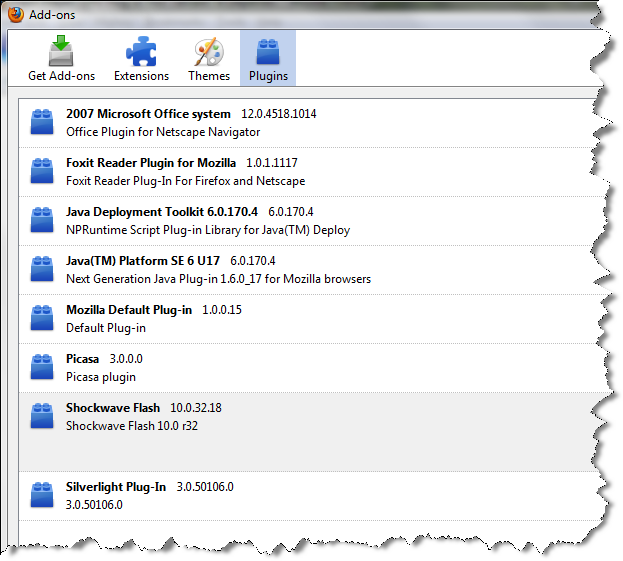Image resolution: width=623 pixels, height=561 pixels.
Task: Click version number 12.0.4518.1014
Action: pos(279,114)
